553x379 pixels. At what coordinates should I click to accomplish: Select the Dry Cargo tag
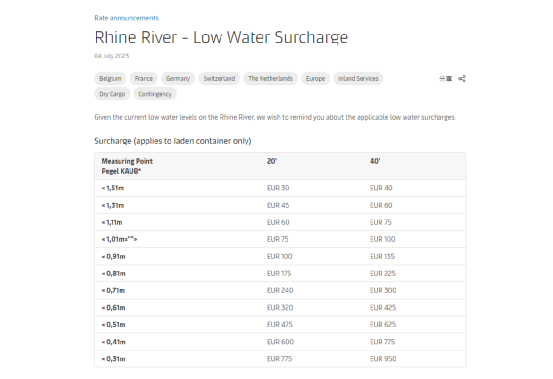(x=112, y=94)
